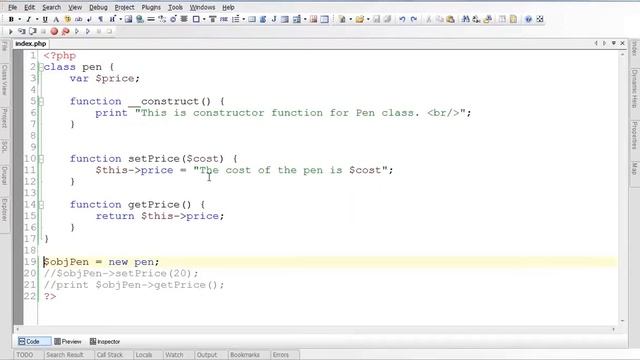Toggle breakpoint with the red circle icon

[54, 31]
